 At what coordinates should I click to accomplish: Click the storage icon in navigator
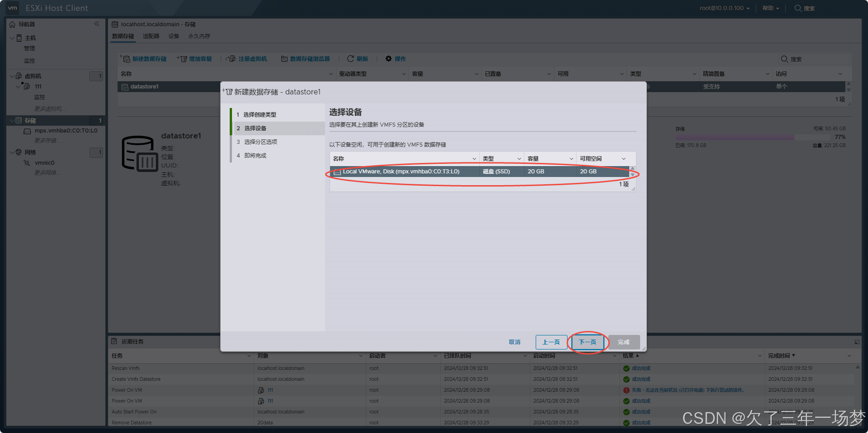point(19,120)
